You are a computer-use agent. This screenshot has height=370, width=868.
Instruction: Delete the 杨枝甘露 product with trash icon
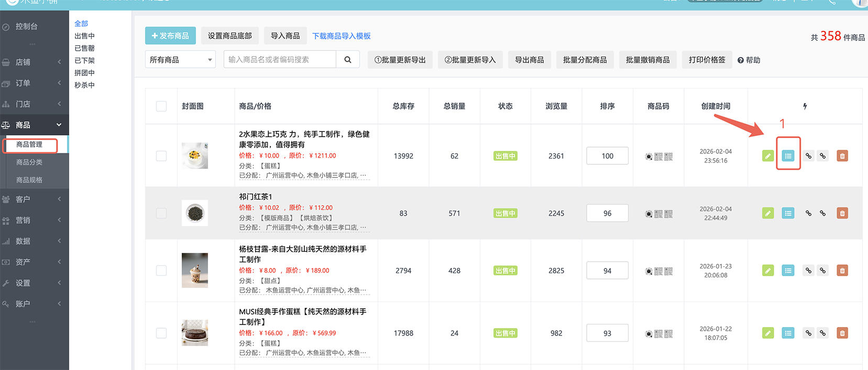tap(842, 271)
